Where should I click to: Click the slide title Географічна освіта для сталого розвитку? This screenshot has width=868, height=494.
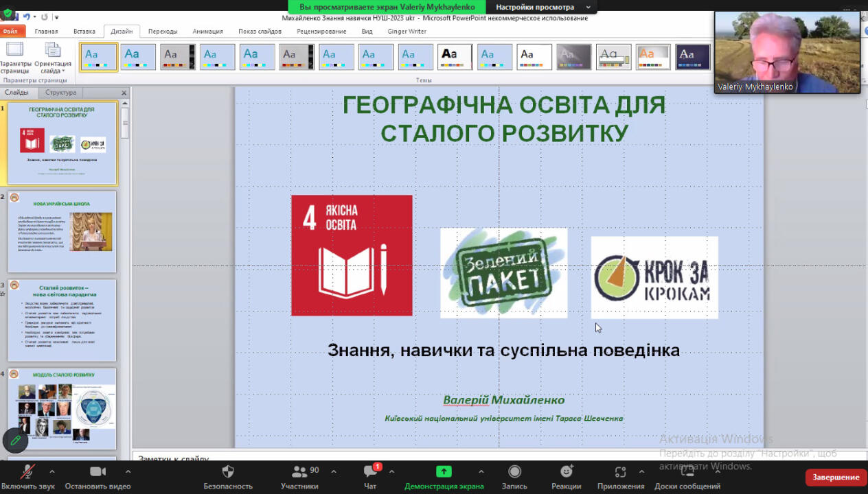(x=504, y=119)
